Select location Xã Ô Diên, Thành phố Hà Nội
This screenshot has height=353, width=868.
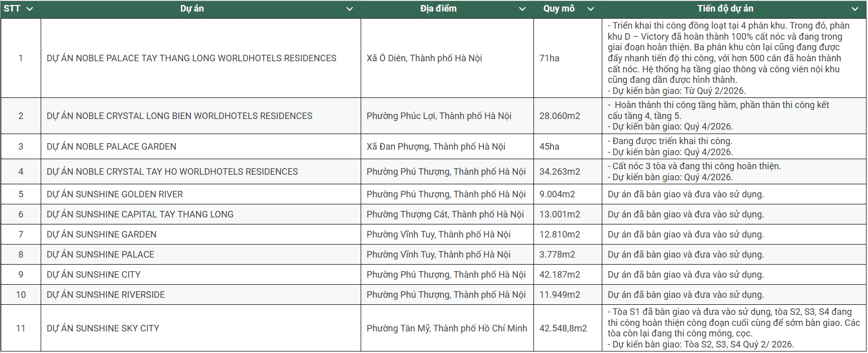coord(424,58)
